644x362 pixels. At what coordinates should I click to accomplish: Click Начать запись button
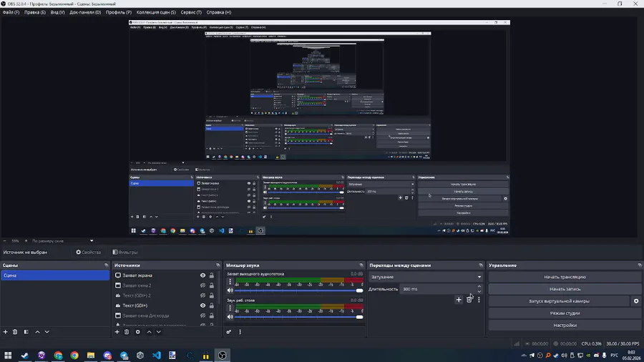[x=565, y=289]
